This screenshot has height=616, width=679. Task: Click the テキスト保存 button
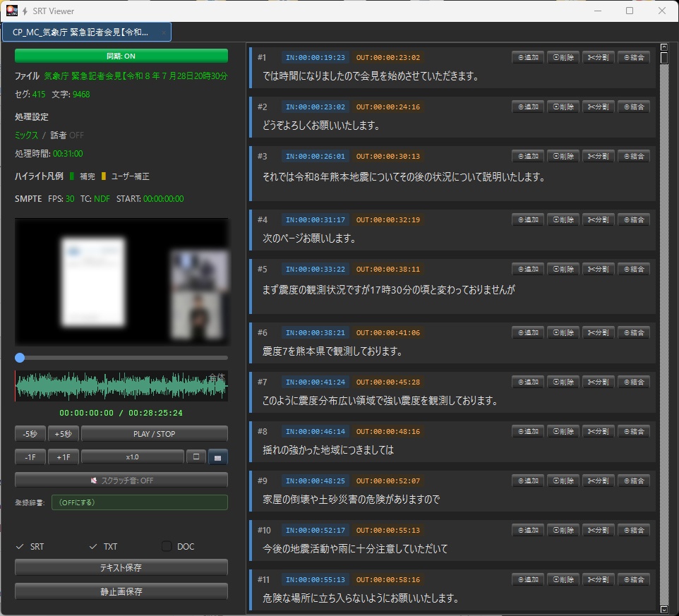point(121,567)
